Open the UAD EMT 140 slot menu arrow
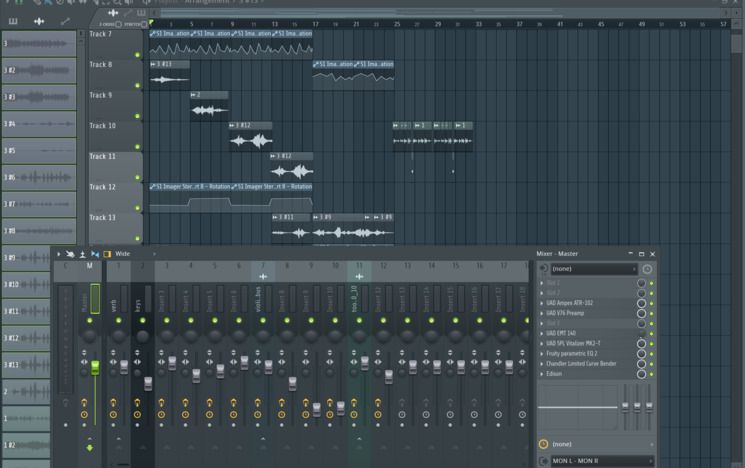The height and width of the screenshot is (468, 745). tap(542, 334)
